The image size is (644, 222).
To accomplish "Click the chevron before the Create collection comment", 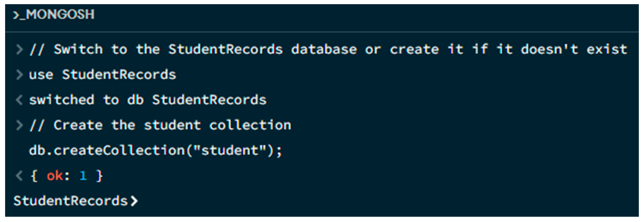I will point(20,125).
